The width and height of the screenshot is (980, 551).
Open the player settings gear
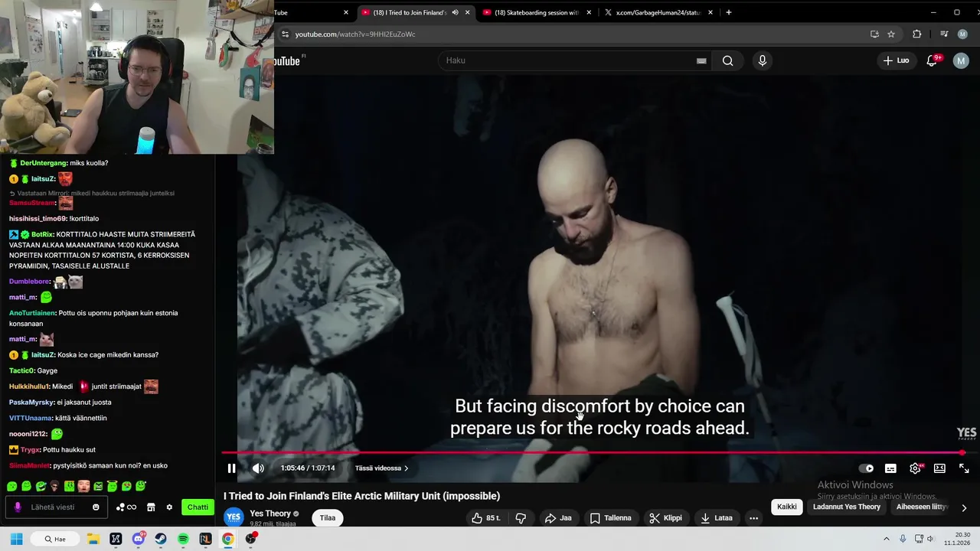coord(915,468)
